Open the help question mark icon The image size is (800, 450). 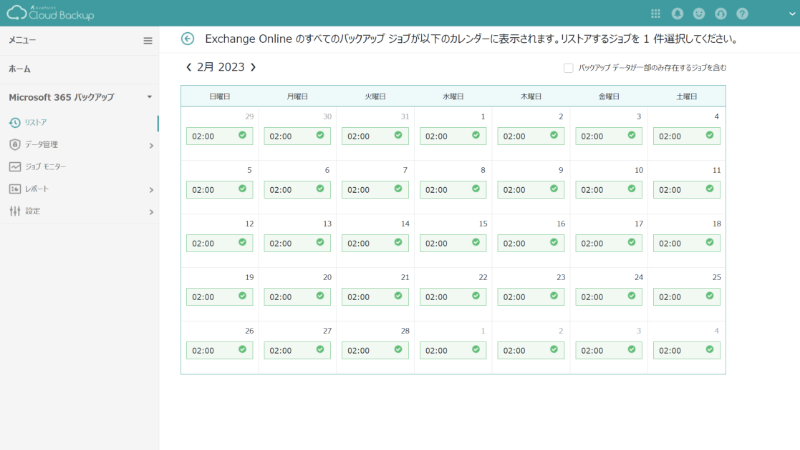[x=742, y=14]
